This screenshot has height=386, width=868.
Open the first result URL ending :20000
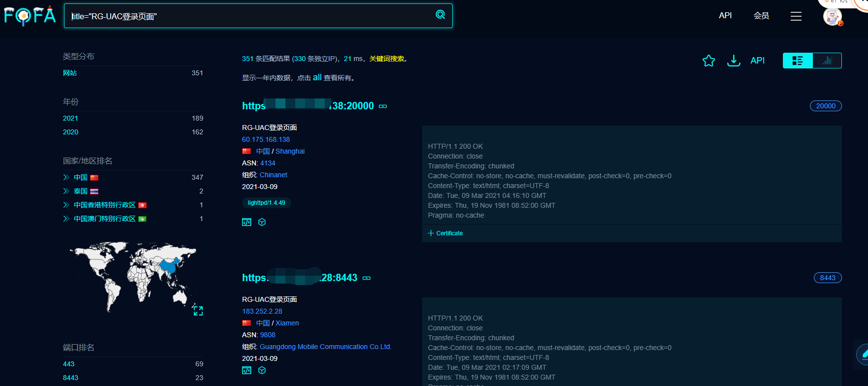[x=308, y=105]
